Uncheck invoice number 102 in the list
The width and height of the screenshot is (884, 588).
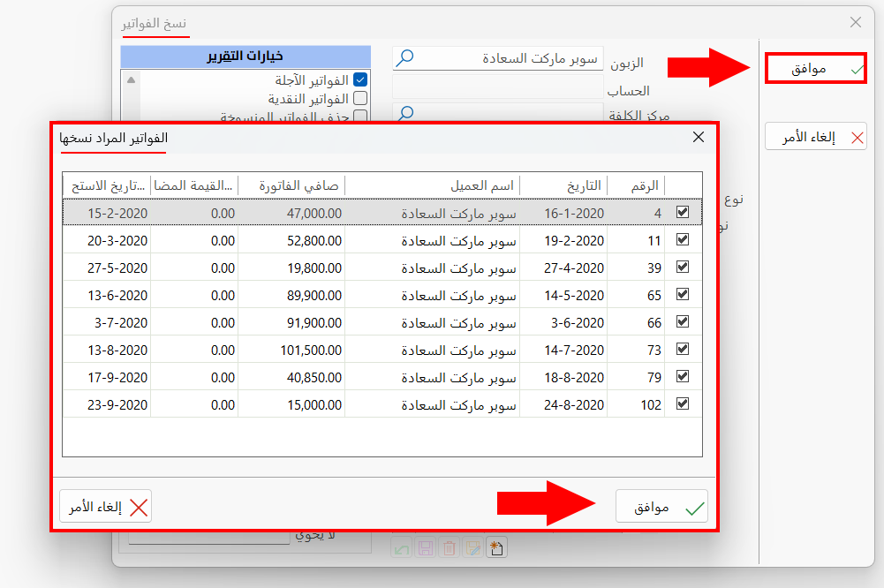(683, 403)
